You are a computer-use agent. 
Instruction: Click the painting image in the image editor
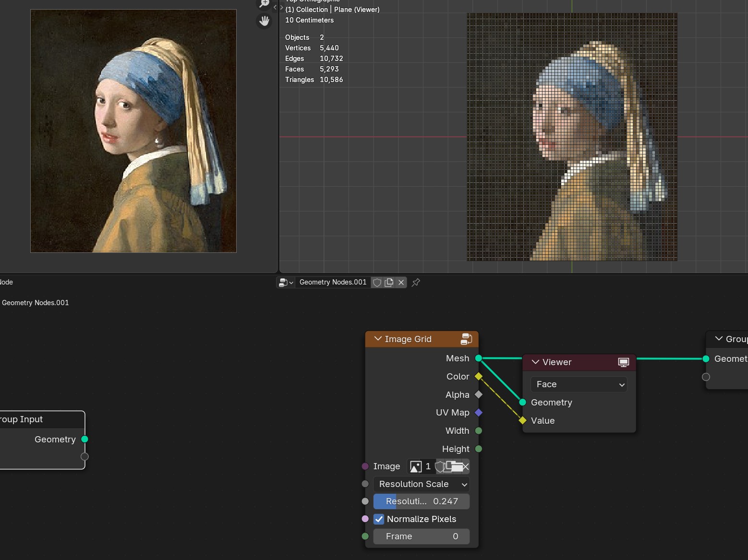click(133, 131)
